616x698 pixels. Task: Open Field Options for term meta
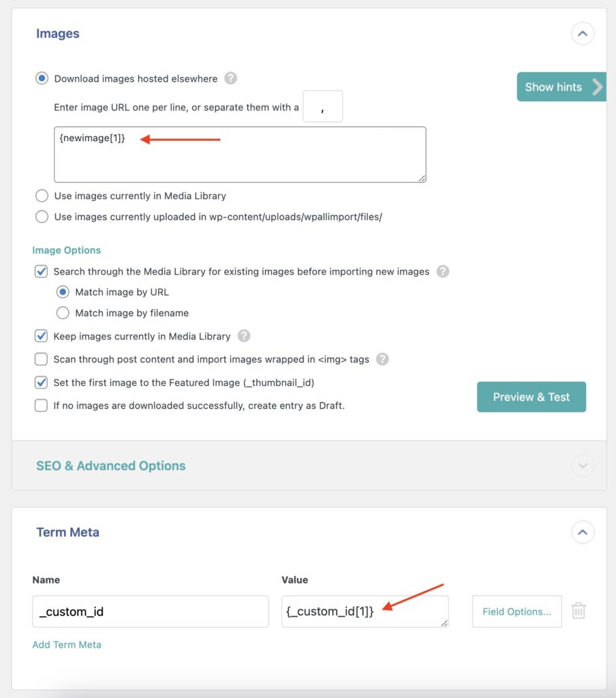click(x=517, y=611)
